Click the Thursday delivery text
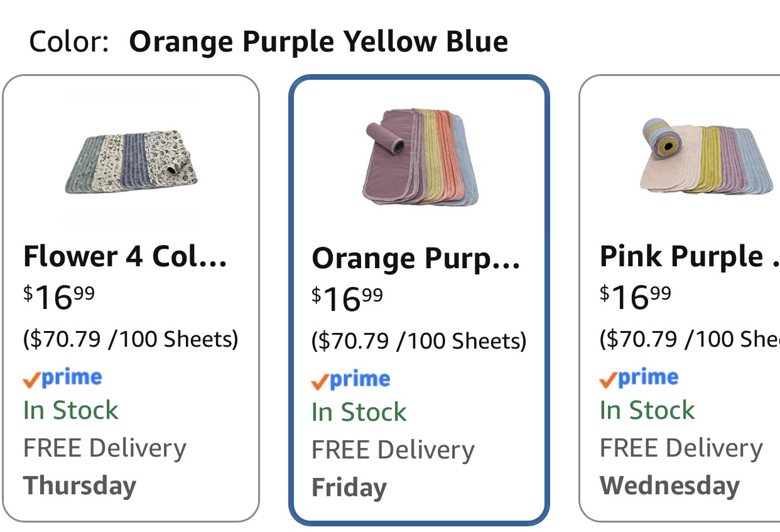 click(80, 486)
